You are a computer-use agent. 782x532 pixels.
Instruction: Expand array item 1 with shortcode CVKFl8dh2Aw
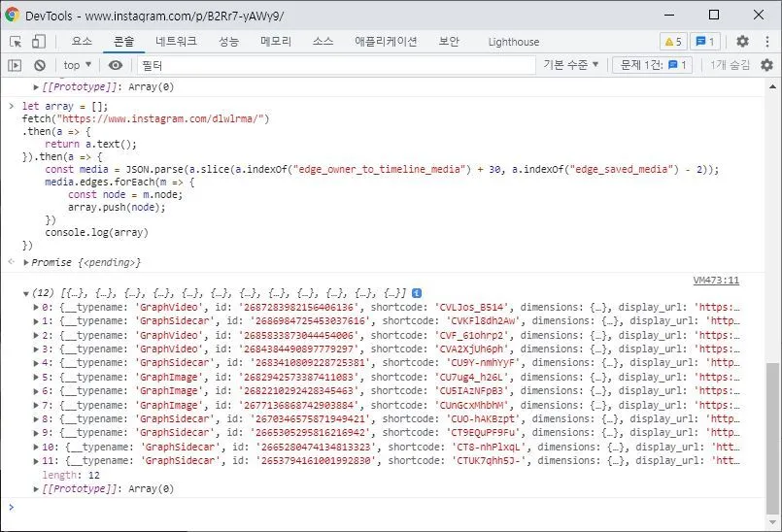36,321
